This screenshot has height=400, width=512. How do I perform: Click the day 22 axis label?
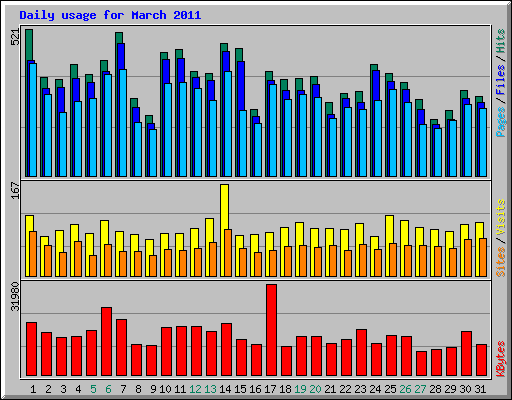pyautogui.click(x=345, y=389)
